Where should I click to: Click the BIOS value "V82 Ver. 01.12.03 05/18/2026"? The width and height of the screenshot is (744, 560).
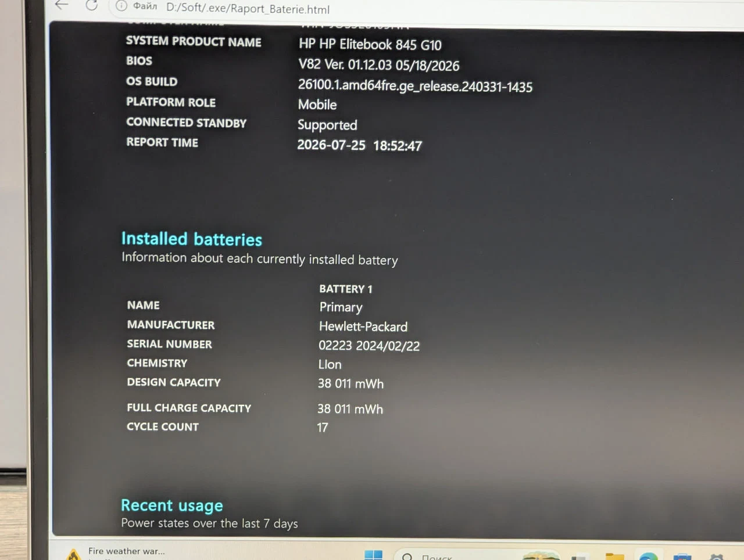point(379,65)
